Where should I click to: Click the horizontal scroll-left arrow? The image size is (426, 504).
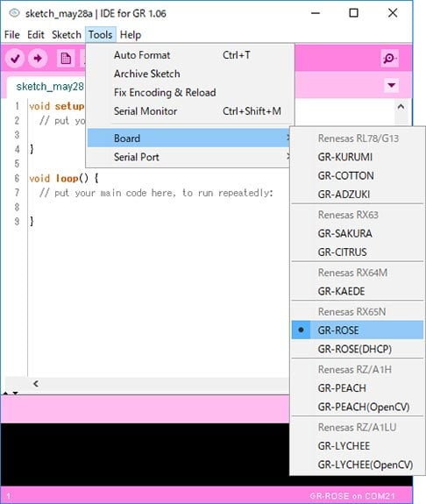coord(36,383)
